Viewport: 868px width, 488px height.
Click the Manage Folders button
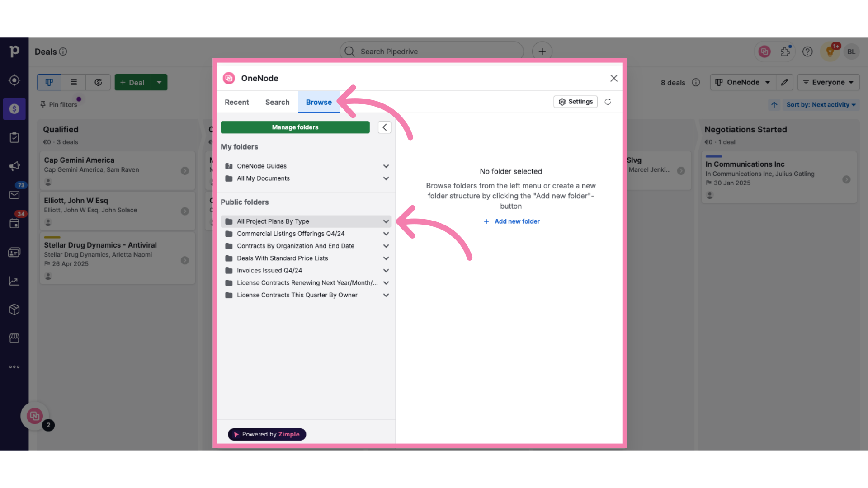click(x=294, y=127)
